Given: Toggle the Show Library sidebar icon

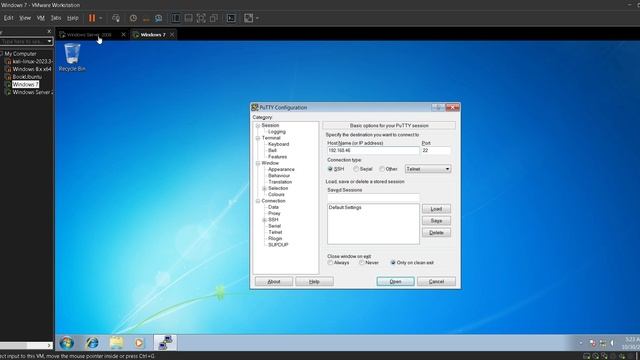Looking at the screenshot, I should 176,18.
